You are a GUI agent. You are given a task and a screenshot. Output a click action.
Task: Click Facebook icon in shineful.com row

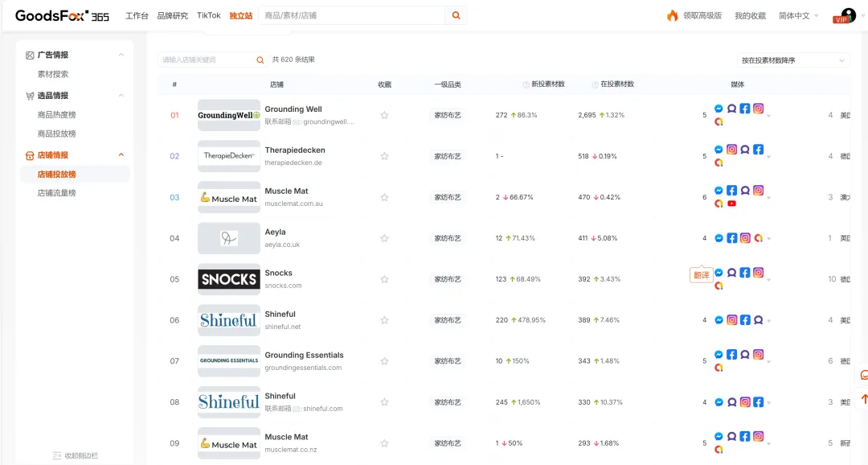coord(759,401)
